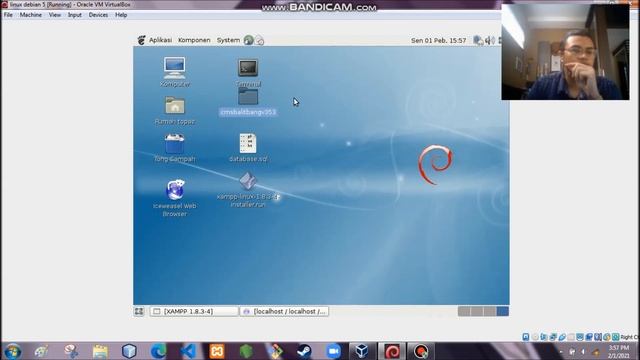
Task: Switch to localhost / localhost window button
Action: [x=284, y=311]
